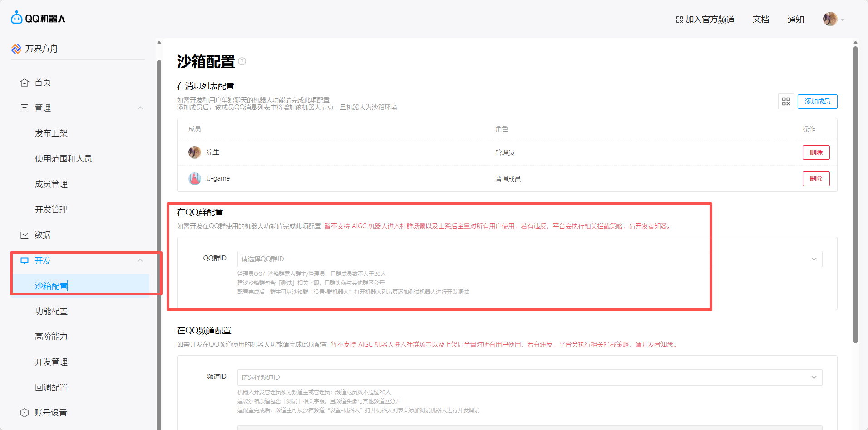This screenshot has width=868, height=430.
Task: Click JJ-game's member avatar
Action: tap(195, 179)
